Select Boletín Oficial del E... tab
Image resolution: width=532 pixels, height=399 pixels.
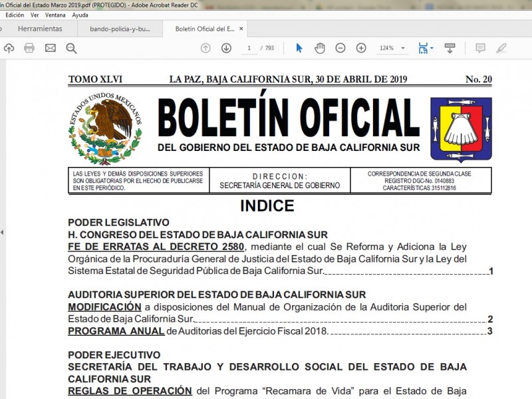(x=205, y=29)
